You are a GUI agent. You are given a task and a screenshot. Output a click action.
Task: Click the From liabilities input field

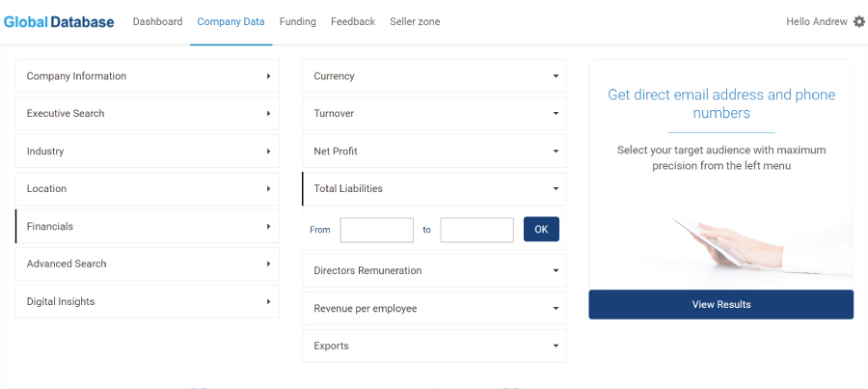point(376,230)
